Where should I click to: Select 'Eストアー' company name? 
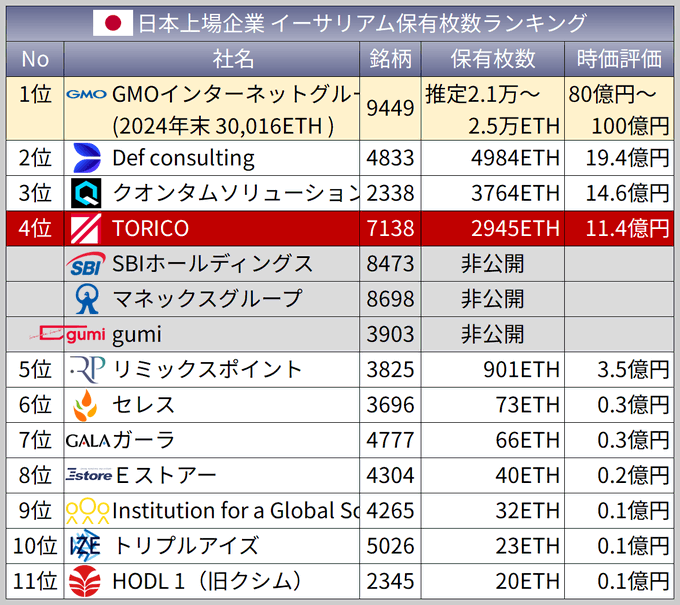pyautogui.click(x=166, y=475)
